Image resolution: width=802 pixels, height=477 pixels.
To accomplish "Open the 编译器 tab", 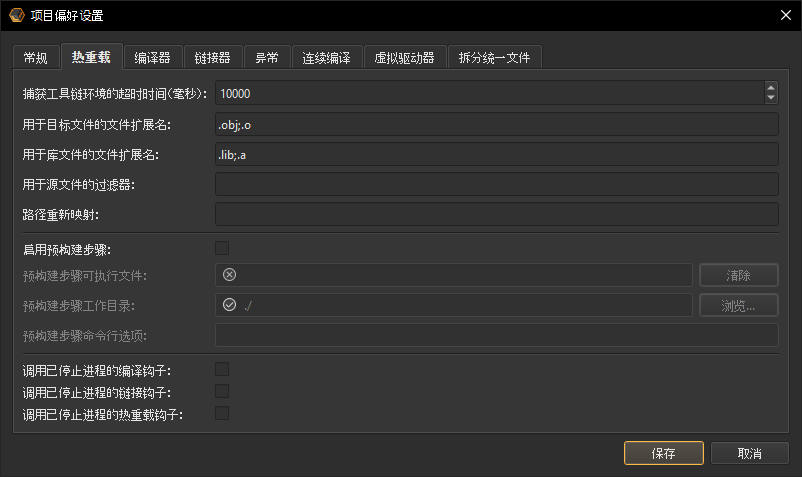I will click(152, 58).
